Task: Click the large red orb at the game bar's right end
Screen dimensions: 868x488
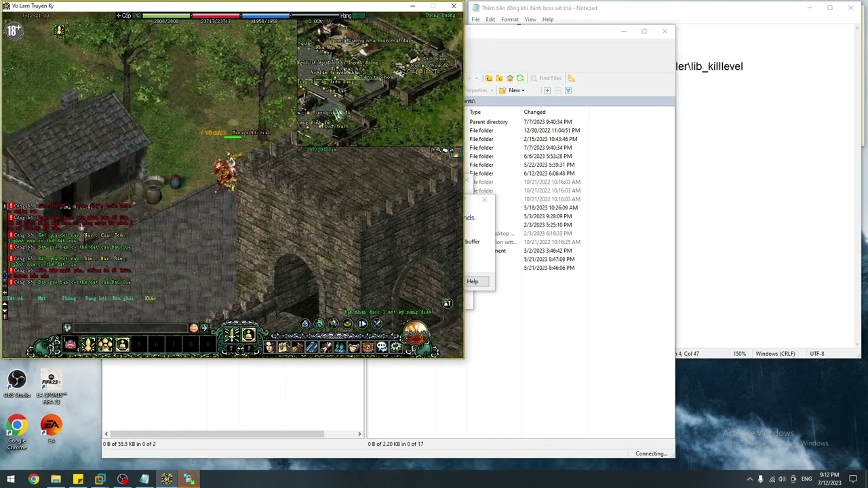Action: [x=416, y=333]
